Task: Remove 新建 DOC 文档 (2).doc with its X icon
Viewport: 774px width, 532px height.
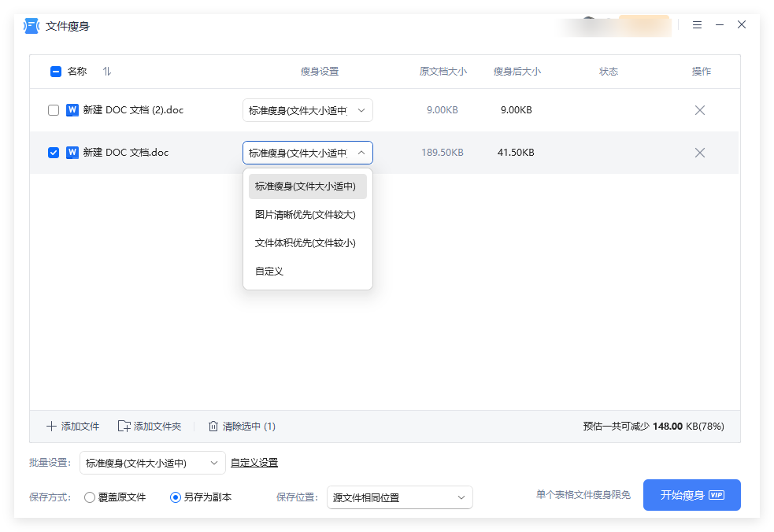Action: click(699, 110)
